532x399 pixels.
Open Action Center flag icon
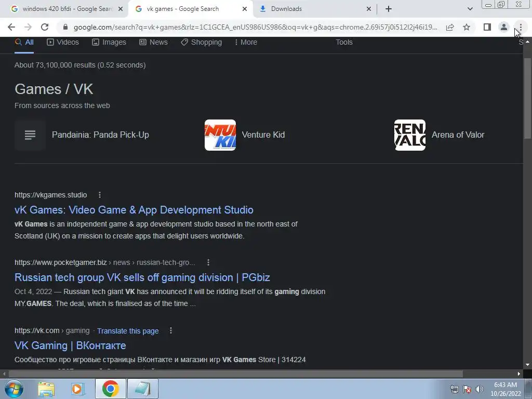click(467, 389)
